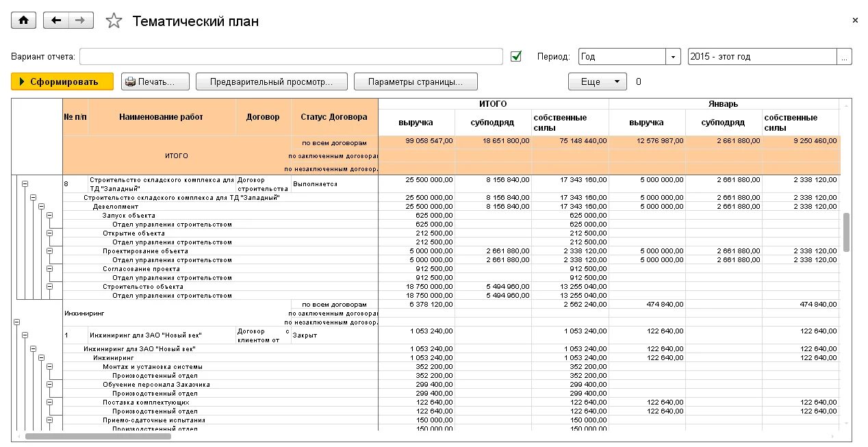Screen dimensions: 868x447
Task: Open Предварительный просмотр...
Action: (x=272, y=81)
